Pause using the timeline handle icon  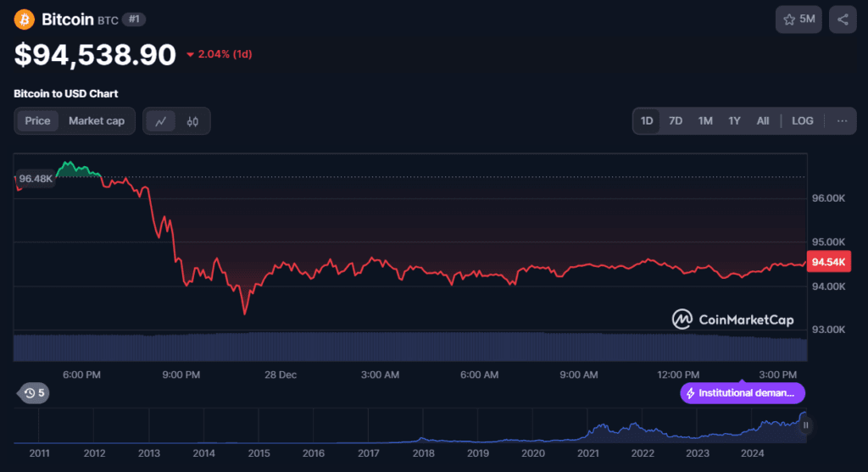[x=805, y=425]
